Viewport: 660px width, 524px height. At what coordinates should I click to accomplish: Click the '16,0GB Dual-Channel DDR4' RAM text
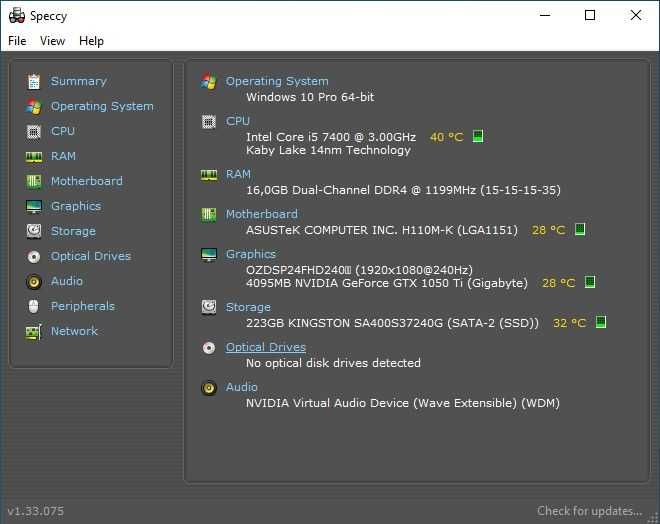327,190
